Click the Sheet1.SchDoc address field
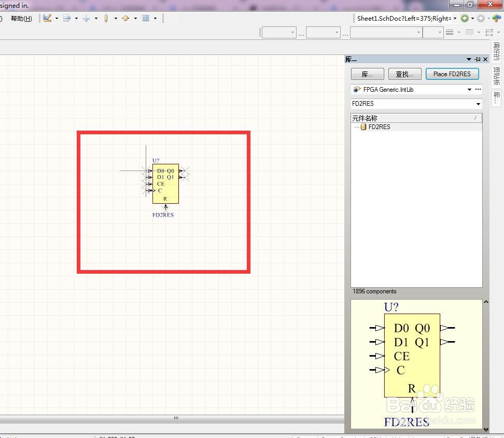Image resolution: width=504 pixels, height=438 pixels. (x=404, y=18)
